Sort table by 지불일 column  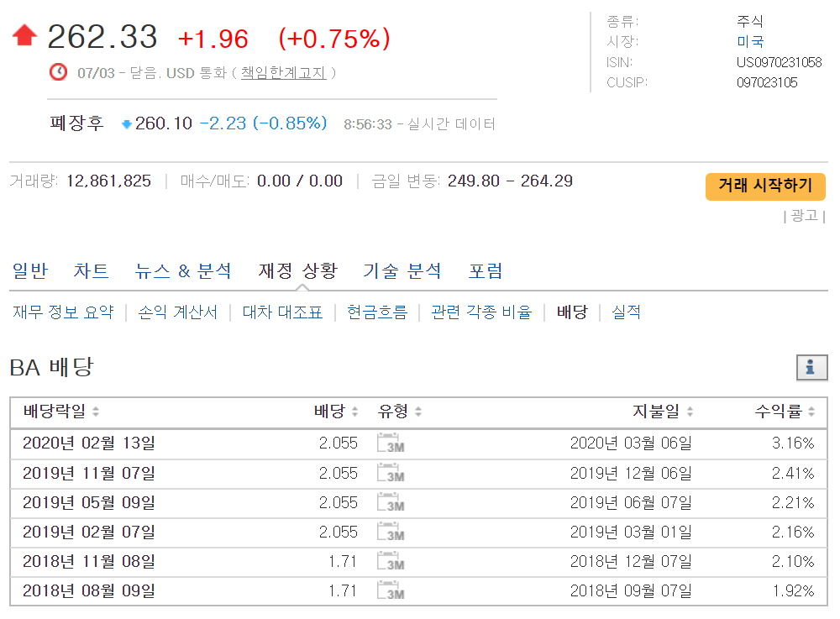[663, 412]
